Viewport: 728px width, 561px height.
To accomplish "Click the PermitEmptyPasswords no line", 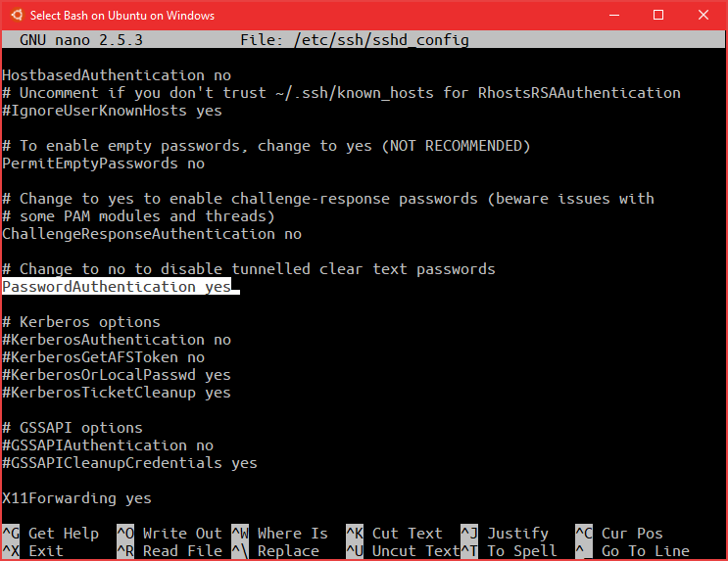I will tap(103, 164).
